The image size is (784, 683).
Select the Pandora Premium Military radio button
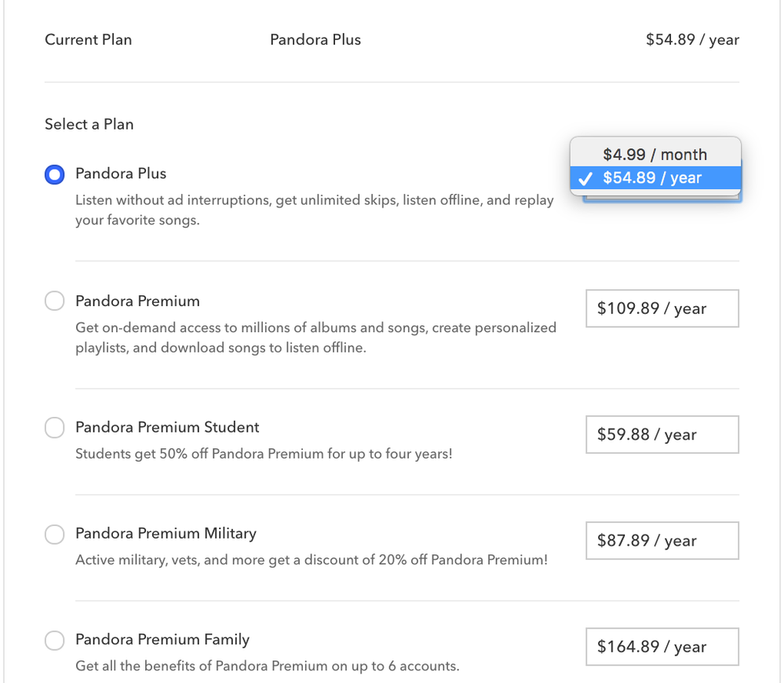(54, 535)
